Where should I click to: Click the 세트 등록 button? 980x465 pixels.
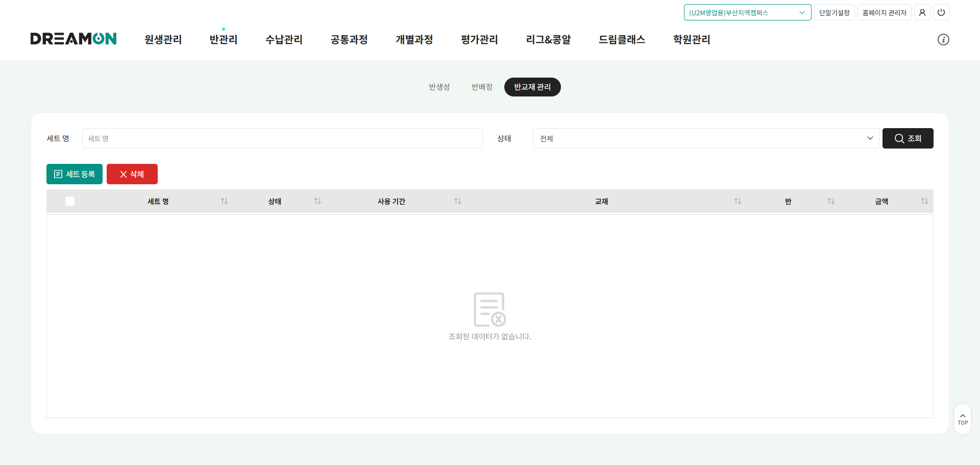point(75,174)
